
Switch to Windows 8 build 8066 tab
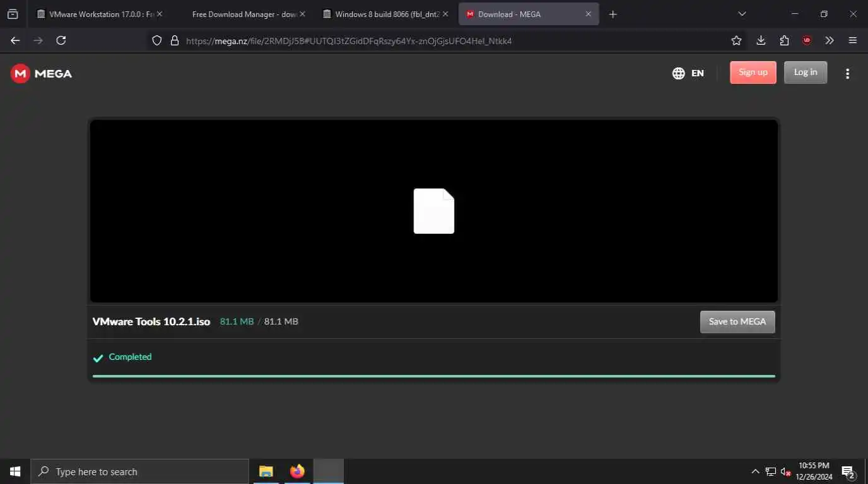coord(387,14)
